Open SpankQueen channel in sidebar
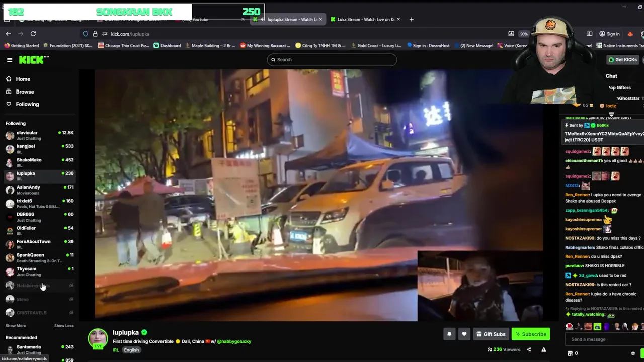644x362 pixels. 39,257
